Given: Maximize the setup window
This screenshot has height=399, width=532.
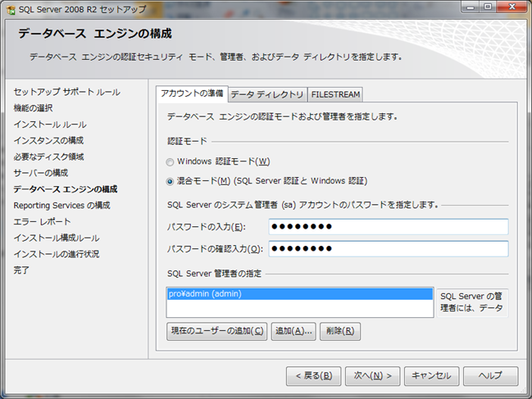Looking at the screenshot, I should tap(488, 7).
